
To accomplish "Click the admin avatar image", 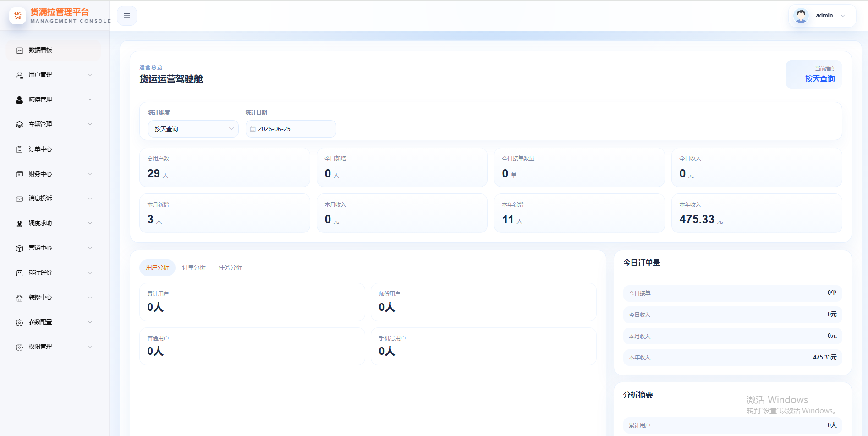I will 801,16.
